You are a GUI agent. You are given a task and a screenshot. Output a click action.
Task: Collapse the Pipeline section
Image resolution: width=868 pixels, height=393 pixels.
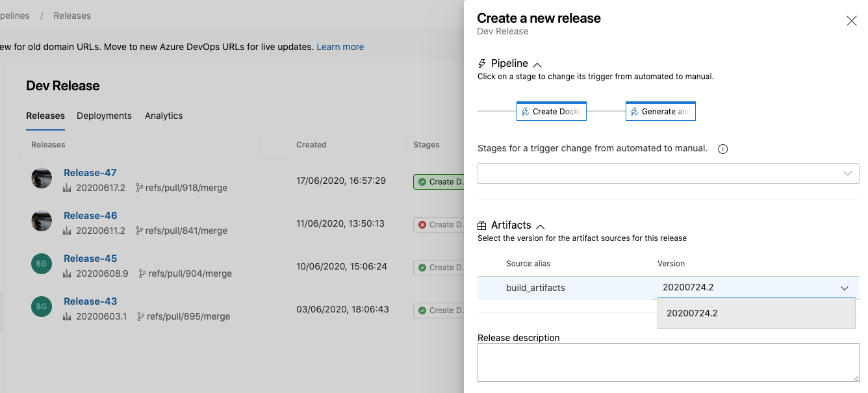click(537, 64)
